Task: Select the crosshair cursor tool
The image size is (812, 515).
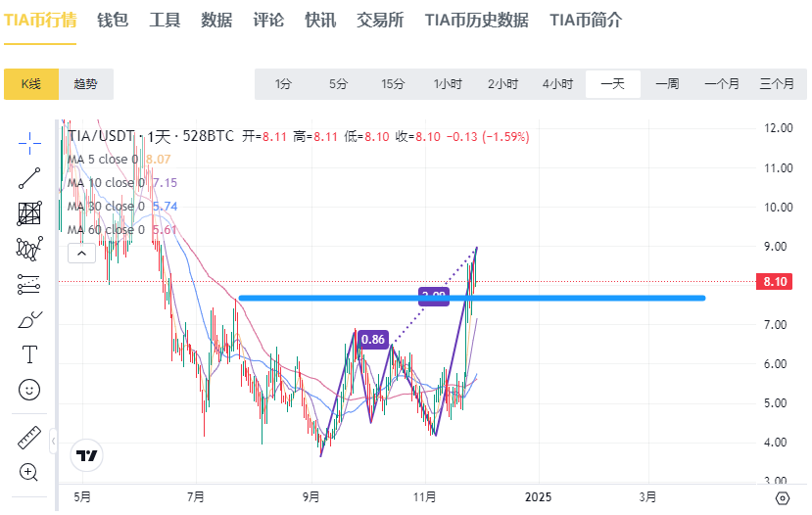Action: [x=29, y=143]
